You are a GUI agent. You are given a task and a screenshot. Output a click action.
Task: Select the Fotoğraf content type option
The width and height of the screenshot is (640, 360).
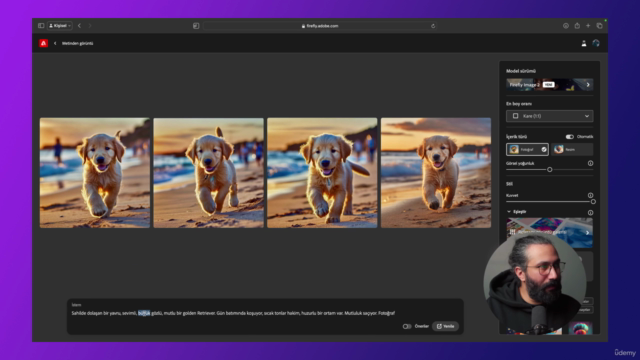527,149
